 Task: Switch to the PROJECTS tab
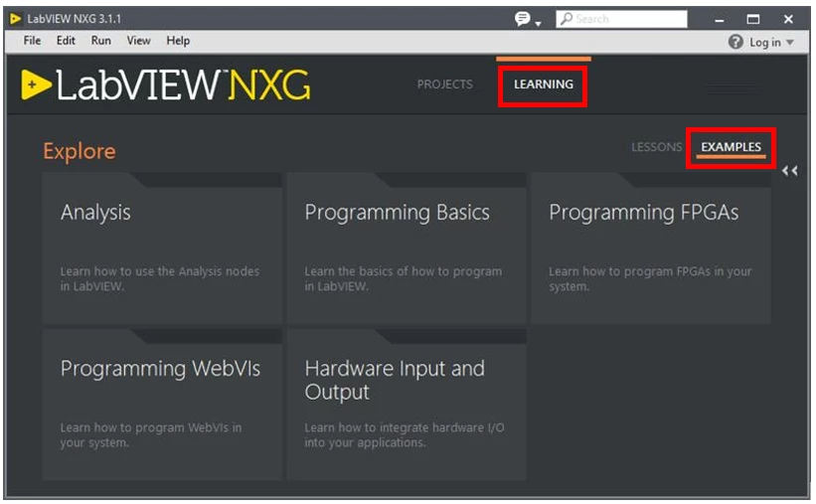click(445, 84)
